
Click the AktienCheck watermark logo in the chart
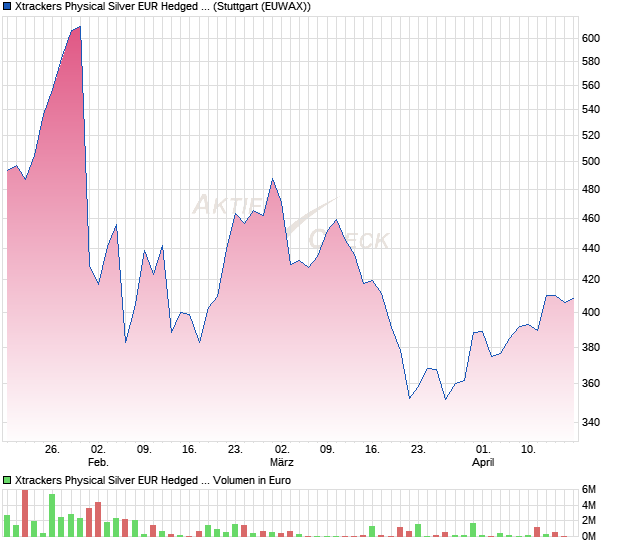point(290,222)
